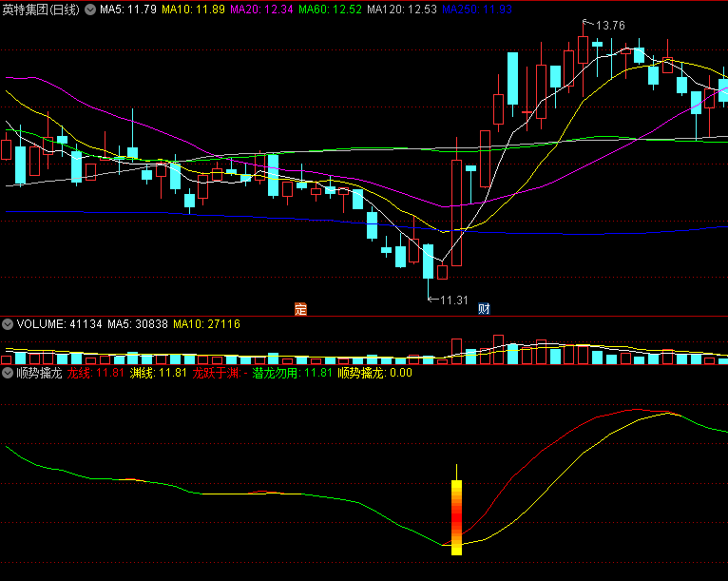This screenshot has height=581, width=728.
Task: Click the yellow-red signal bar in indicator
Action: pyautogui.click(x=457, y=517)
